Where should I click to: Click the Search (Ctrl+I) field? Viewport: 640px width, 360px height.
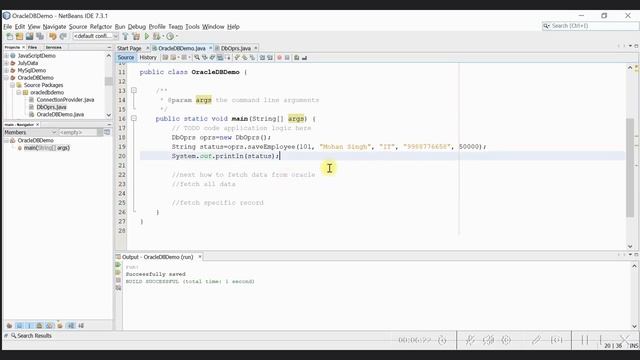click(x=591, y=26)
